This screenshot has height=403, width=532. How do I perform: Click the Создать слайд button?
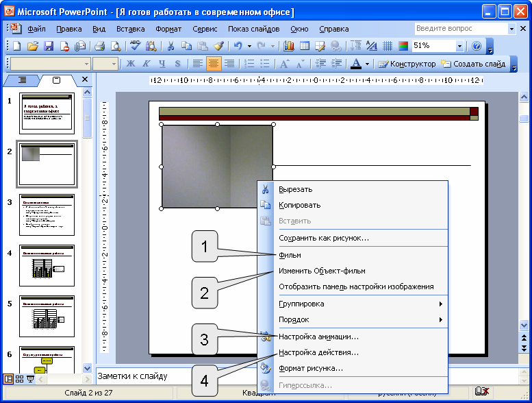[x=473, y=64]
